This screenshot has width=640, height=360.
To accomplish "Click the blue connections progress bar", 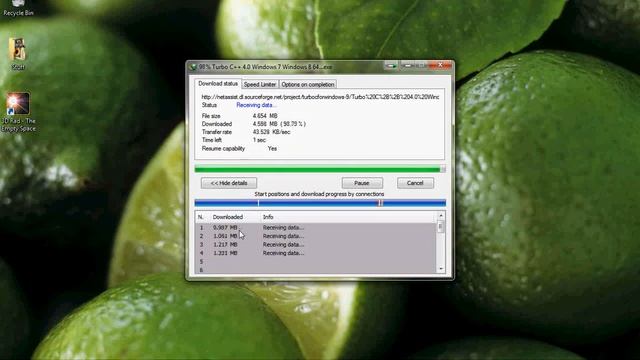I will pyautogui.click(x=320, y=203).
